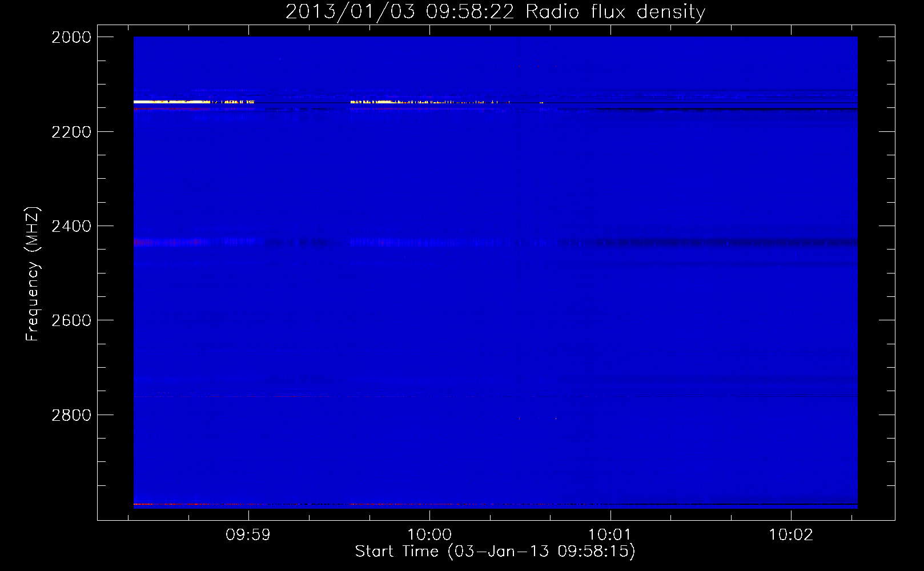Screen dimensions: 924x571
Task: Click the bright yellow emission band near 2140 MHz
Action: [194, 102]
